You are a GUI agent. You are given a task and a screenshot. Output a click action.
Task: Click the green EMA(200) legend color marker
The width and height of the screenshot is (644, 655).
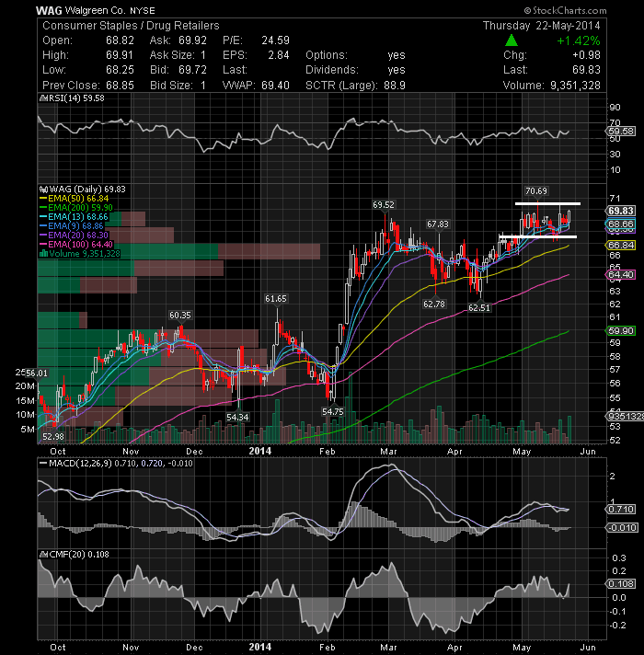[43, 208]
